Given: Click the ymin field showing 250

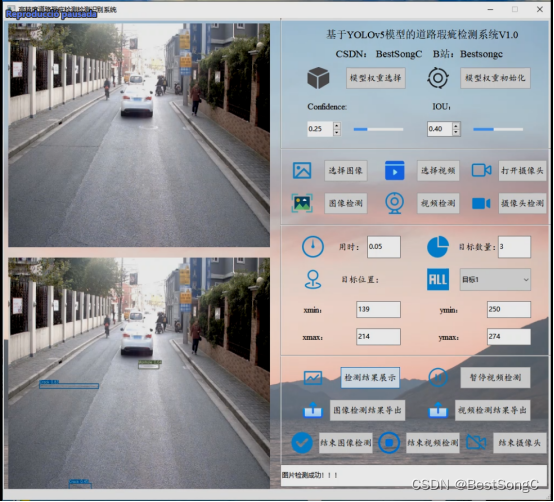Looking at the screenshot, I should [x=509, y=309].
